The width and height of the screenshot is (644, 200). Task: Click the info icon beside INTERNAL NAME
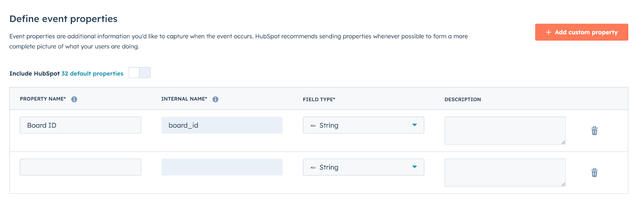tap(216, 99)
